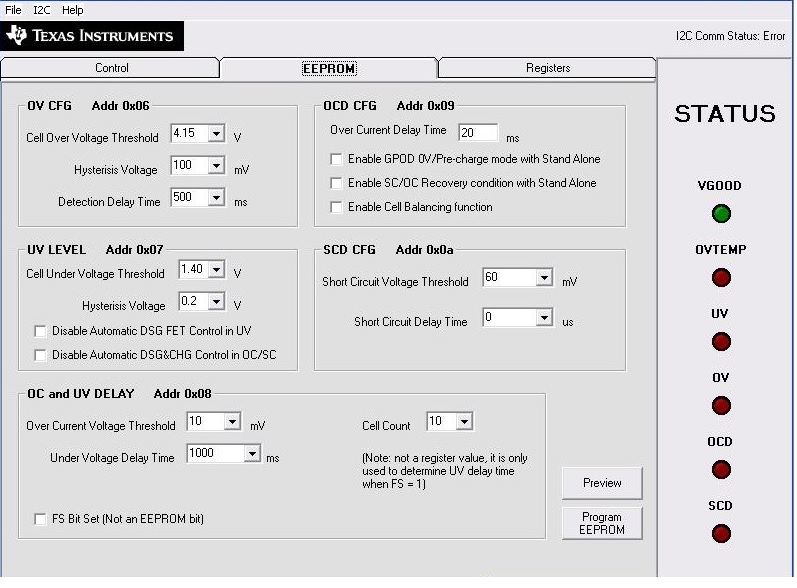Click the OCD status LED indicator
This screenshot has width=797, height=588.
click(x=720, y=469)
